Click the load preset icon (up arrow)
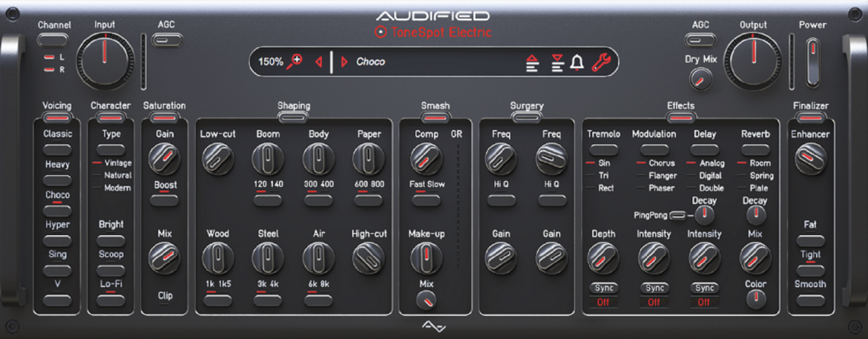This screenshot has width=868, height=339. point(531,62)
